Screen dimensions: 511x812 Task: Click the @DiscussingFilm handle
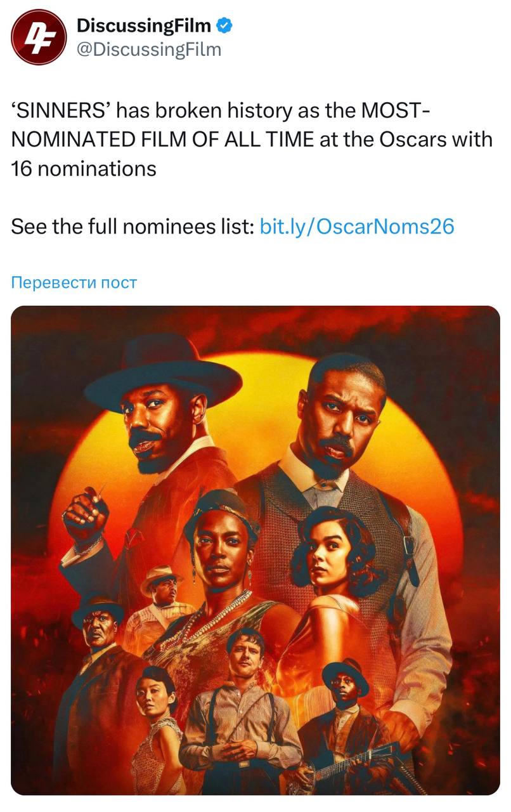(148, 49)
